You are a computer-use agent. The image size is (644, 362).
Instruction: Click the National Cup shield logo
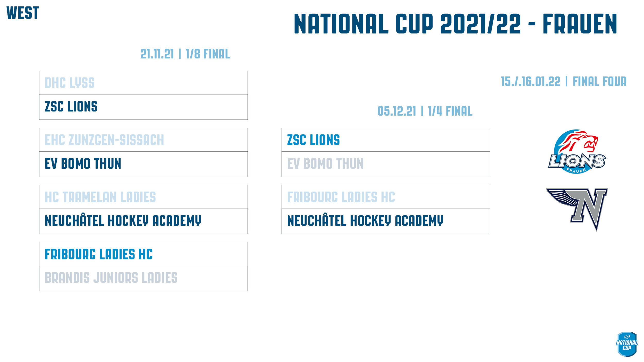[x=627, y=344]
